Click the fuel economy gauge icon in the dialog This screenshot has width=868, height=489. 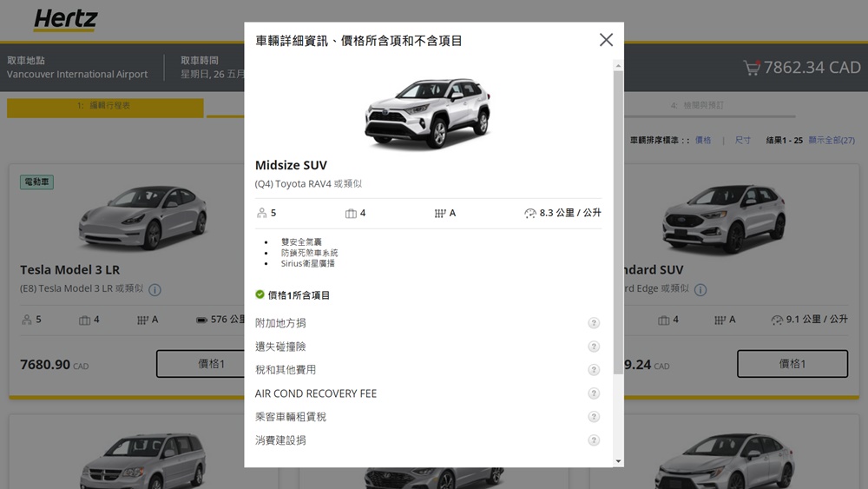coord(529,213)
